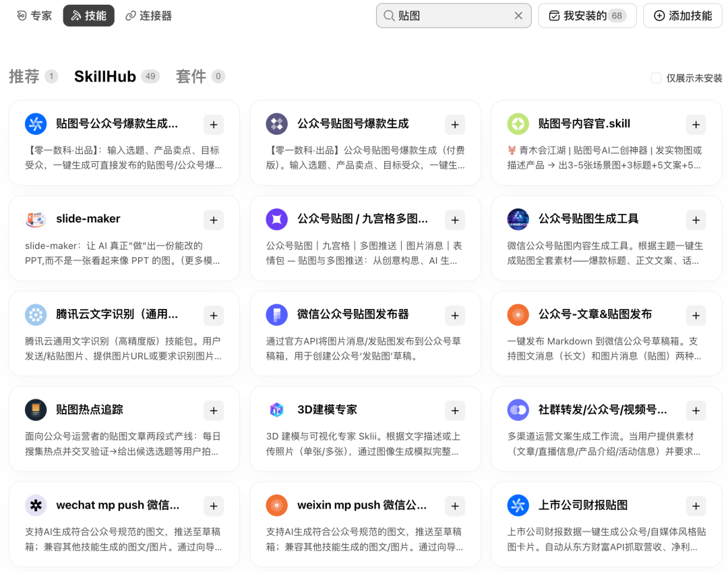Open the 套件 category tab
The image size is (728, 572).
[200, 76]
